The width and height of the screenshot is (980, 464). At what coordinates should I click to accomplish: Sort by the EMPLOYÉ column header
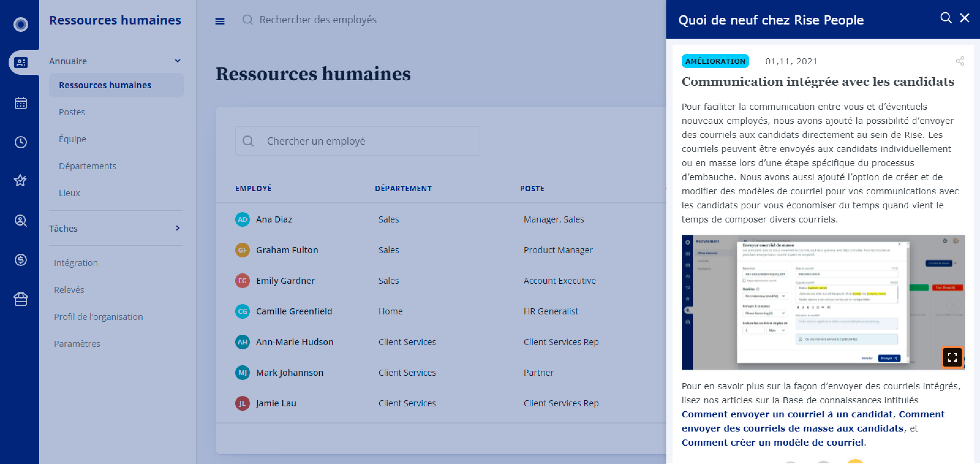click(253, 188)
